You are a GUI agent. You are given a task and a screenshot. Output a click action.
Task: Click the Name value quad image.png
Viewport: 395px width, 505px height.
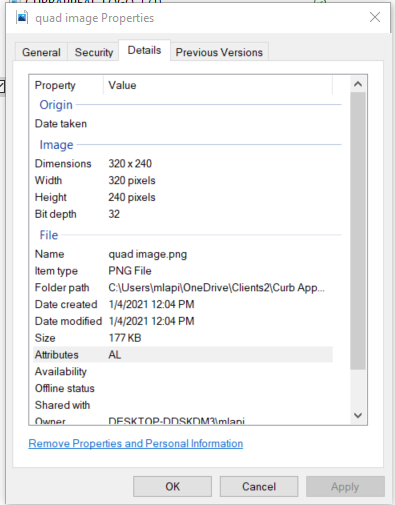[148, 254]
